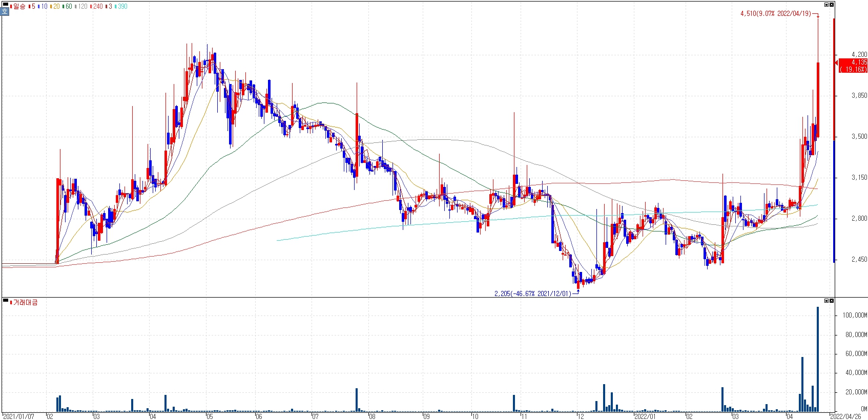Click the month 08 label on time axis

tap(372, 416)
